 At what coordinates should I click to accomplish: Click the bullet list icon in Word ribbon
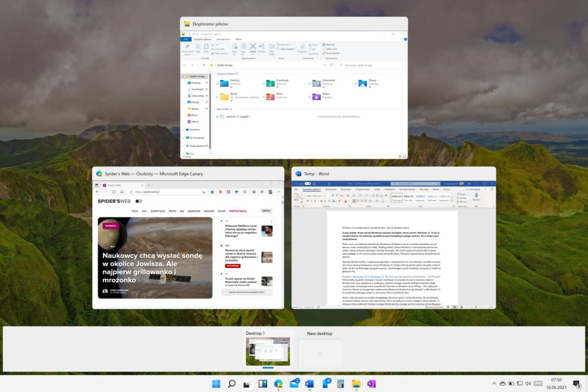tap(355, 196)
